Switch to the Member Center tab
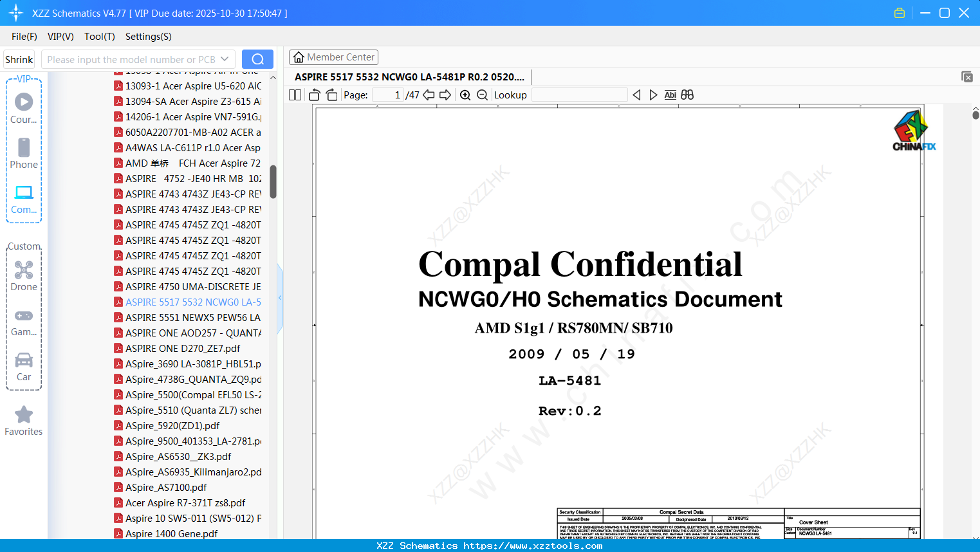Screen dimensions: 980x552 tap(333, 57)
